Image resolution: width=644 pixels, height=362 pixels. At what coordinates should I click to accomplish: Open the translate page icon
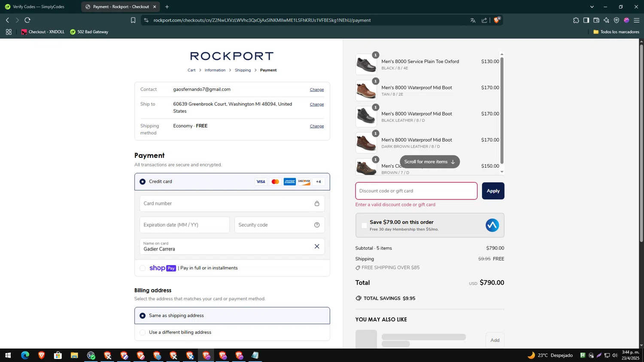click(x=473, y=20)
